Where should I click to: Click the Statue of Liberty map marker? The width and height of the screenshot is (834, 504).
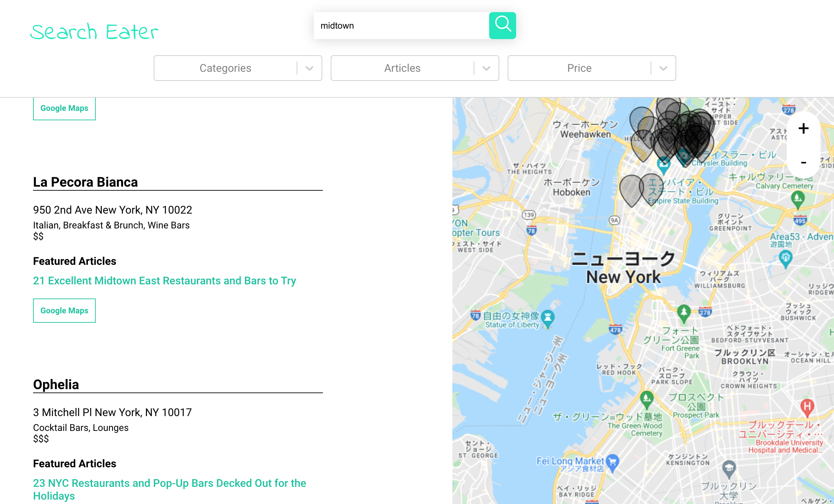[x=548, y=319]
